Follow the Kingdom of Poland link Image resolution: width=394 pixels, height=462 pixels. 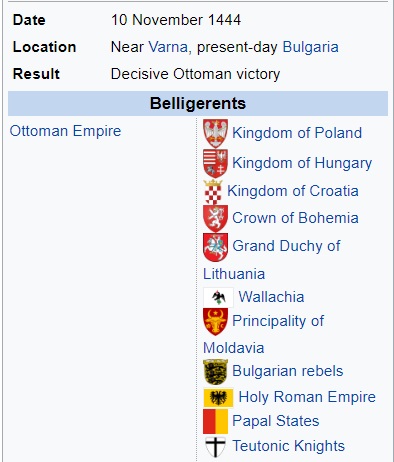(297, 133)
